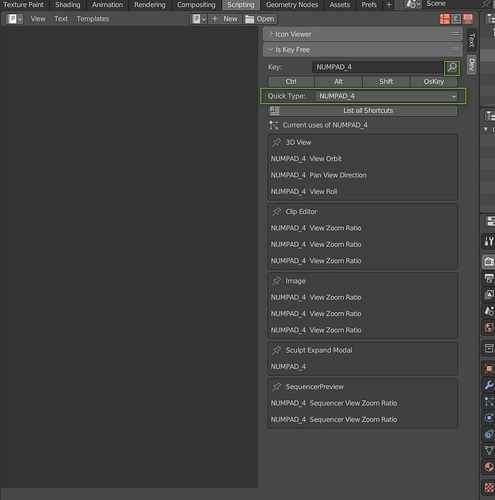The width and height of the screenshot is (495, 500).
Task: Open the View menu in text editor
Action: 38,19
